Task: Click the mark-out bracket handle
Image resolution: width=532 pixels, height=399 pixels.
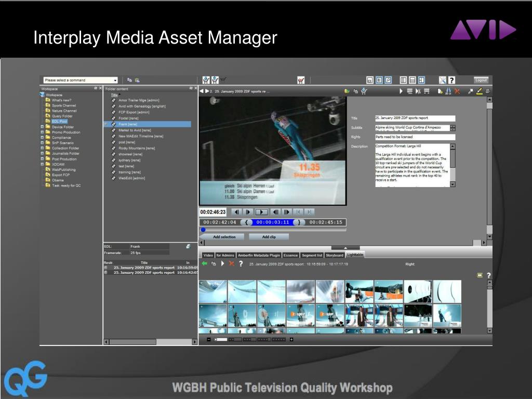Action: [x=299, y=222]
